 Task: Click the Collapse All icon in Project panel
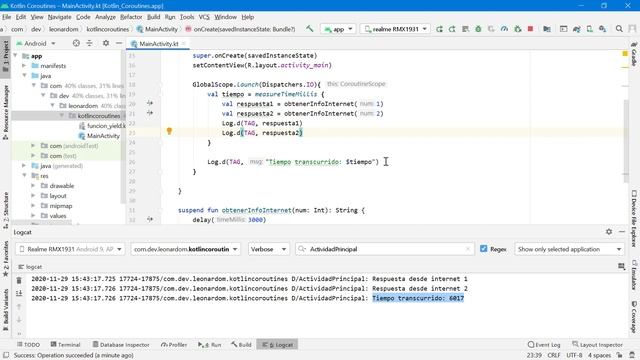[89, 43]
